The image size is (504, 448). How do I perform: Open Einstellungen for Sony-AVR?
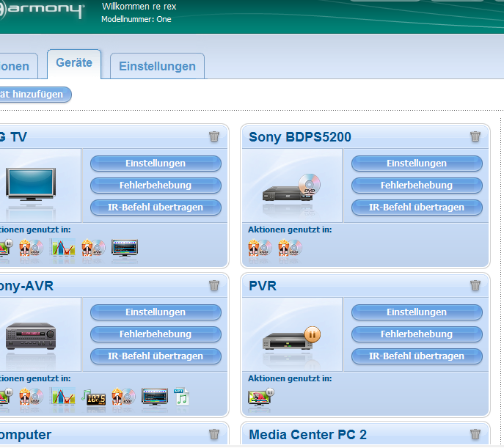[156, 312]
